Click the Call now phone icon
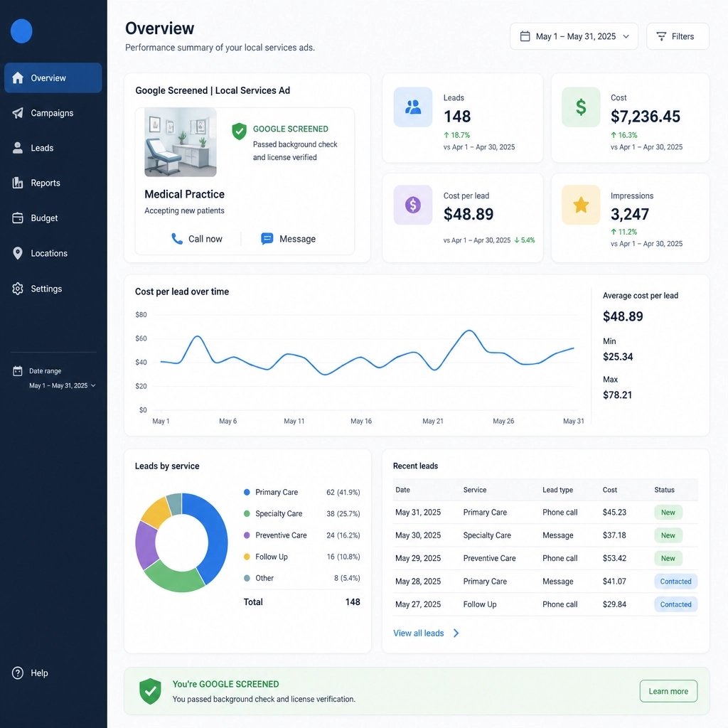This screenshot has width=728, height=728. (177, 239)
